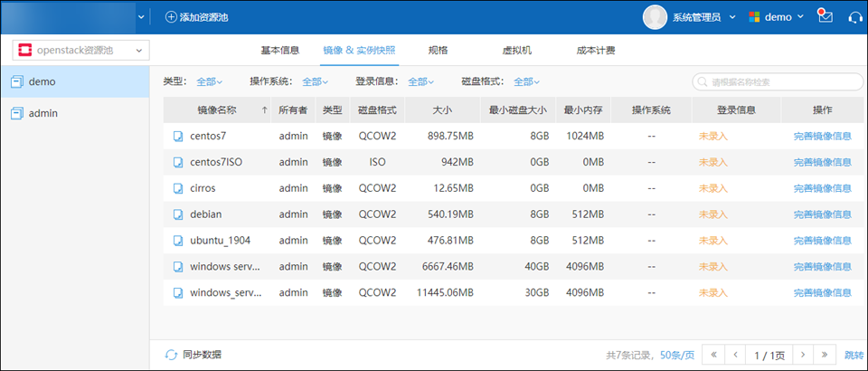Click 完善镜像信息 link for debian

click(822, 214)
